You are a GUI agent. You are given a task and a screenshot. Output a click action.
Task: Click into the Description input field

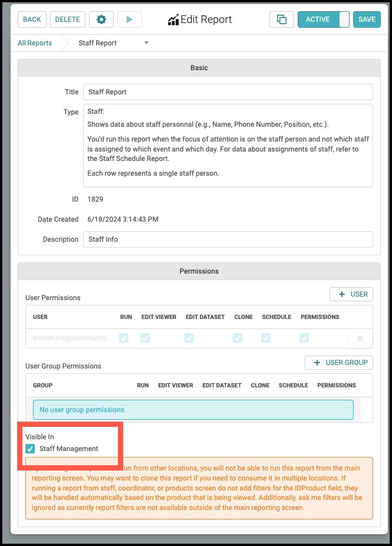pyautogui.click(x=228, y=239)
